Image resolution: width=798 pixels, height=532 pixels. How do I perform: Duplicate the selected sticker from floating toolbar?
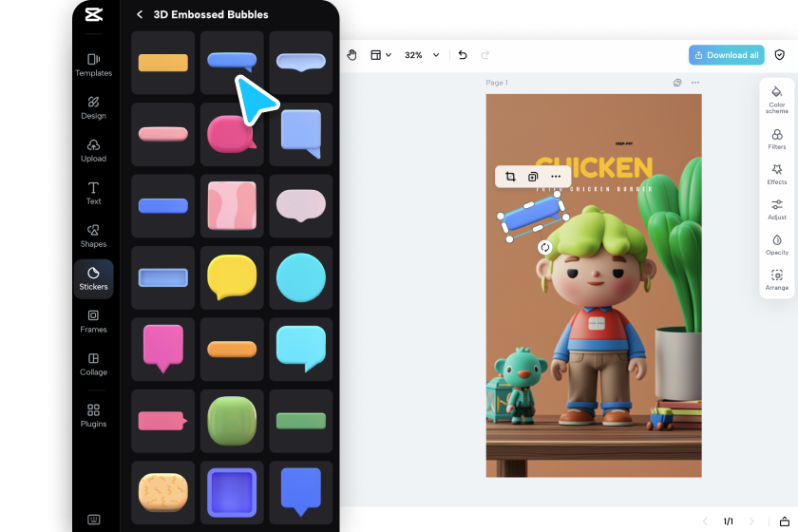[x=533, y=177]
